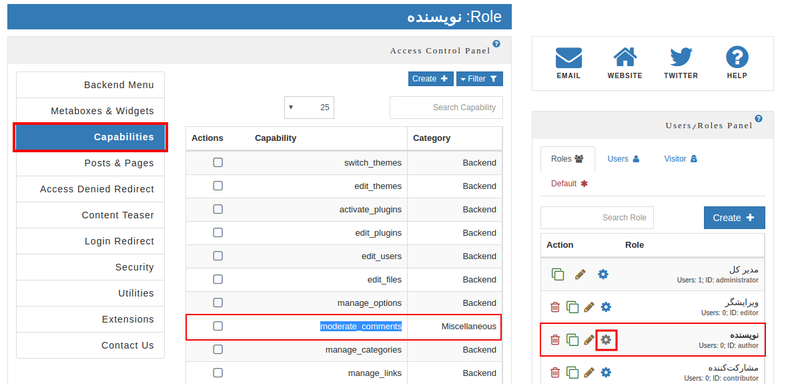Switch to the Default tab
This screenshot has height=384, width=786.
click(569, 183)
